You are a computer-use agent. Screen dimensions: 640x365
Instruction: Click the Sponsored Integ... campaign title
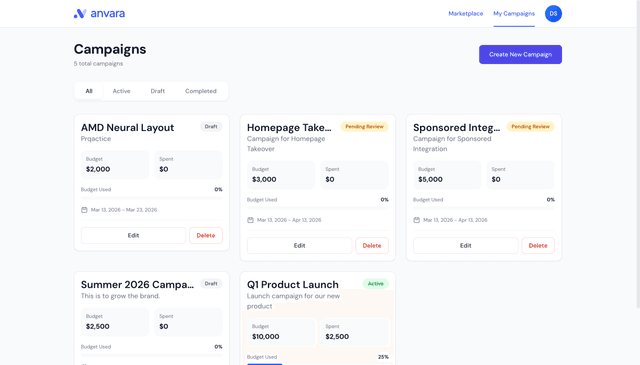[456, 127]
